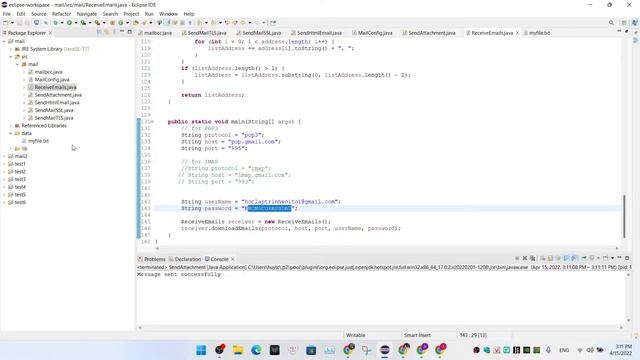Open the New file dropdown arrow
The image size is (640, 360).
(x=12, y=23)
